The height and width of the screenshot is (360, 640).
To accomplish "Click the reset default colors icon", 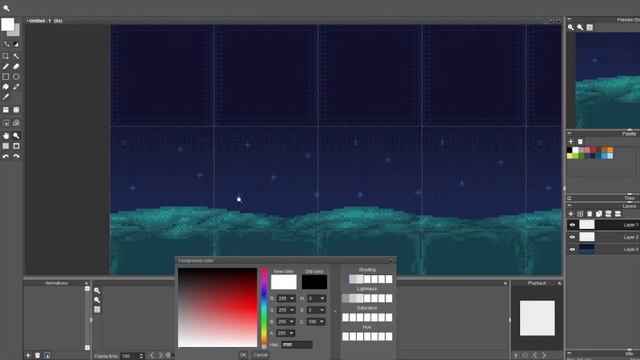I will coord(16,44).
